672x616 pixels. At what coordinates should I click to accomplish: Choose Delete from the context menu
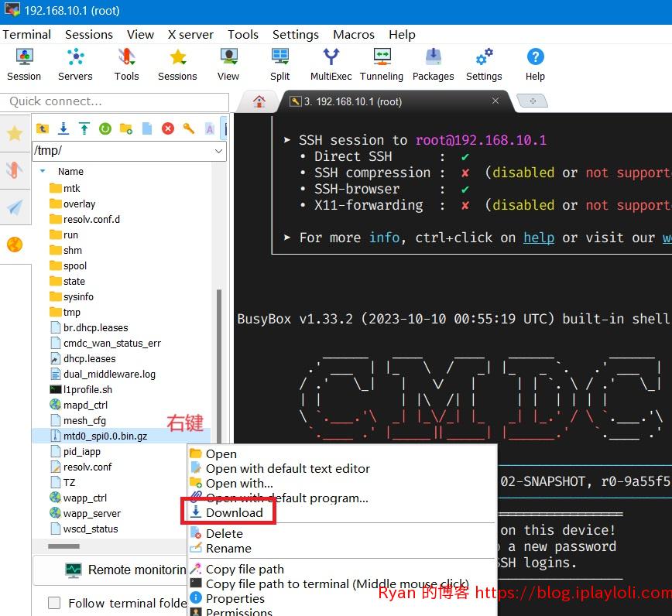tap(225, 533)
